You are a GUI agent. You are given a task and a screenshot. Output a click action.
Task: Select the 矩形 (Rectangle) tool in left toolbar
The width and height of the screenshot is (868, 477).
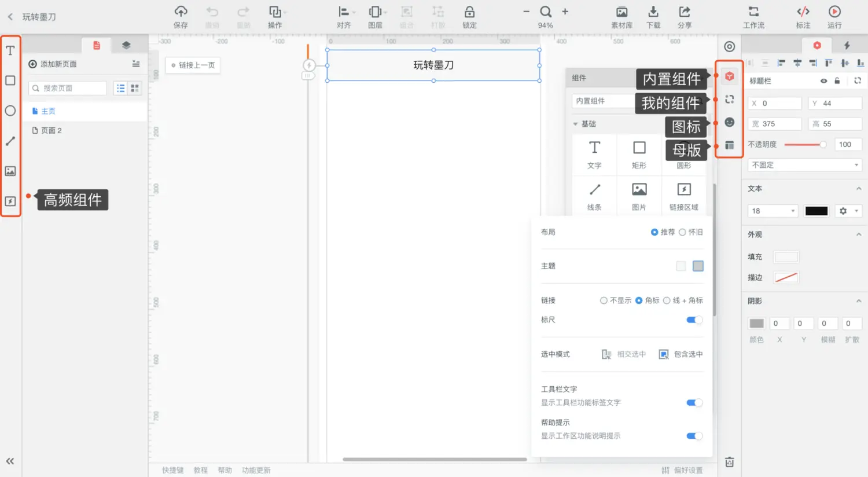[9, 80]
